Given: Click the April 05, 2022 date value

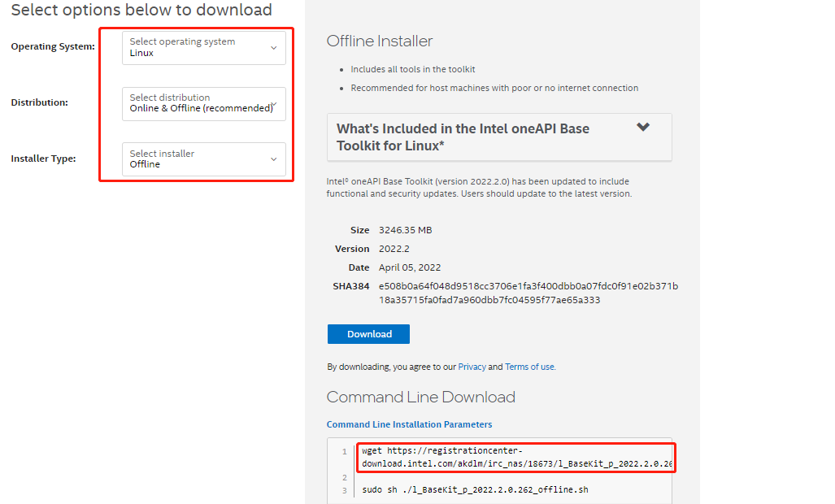Looking at the screenshot, I should (x=410, y=267).
